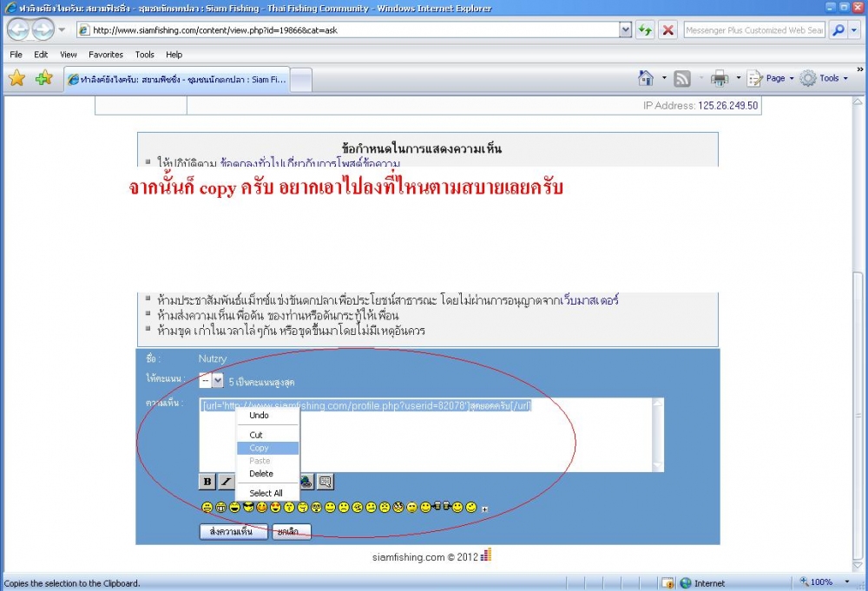This screenshot has width=868, height=591.
Task: Click the browser Forward arrow button
Action: 43,30
